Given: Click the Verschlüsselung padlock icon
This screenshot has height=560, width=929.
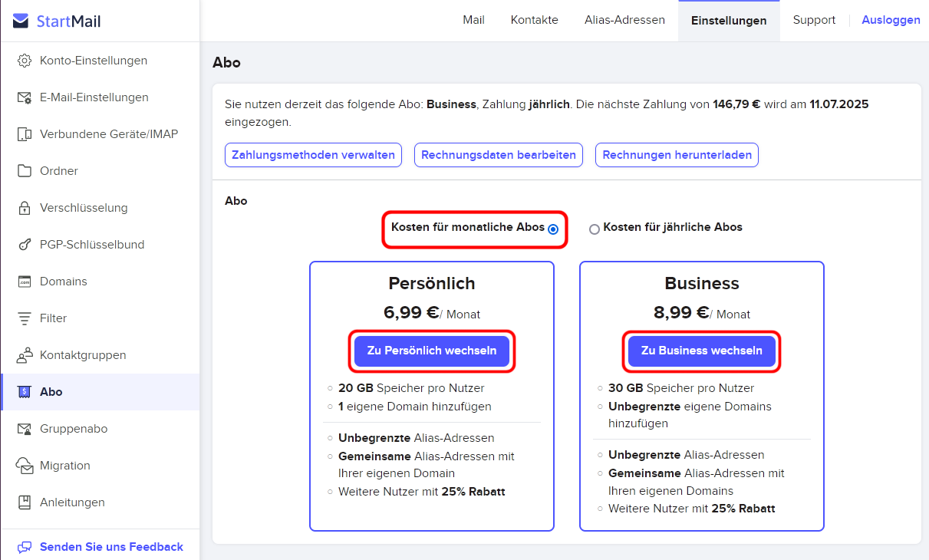Looking at the screenshot, I should coord(25,208).
